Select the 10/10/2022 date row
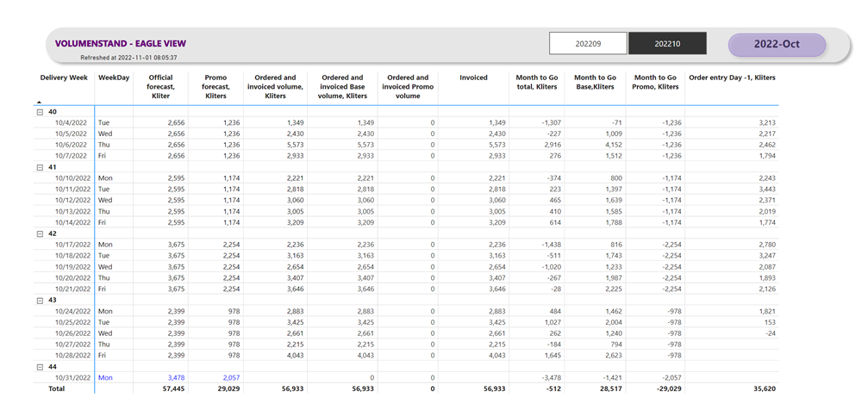Screen dimensions: 868x410 point(408,178)
